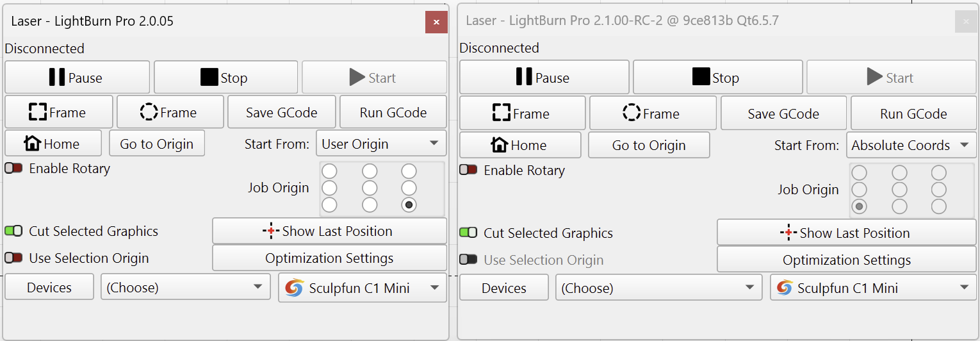Open Start From dropdown showing Absolute Coords
The width and height of the screenshot is (980, 341).
coord(911,146)
